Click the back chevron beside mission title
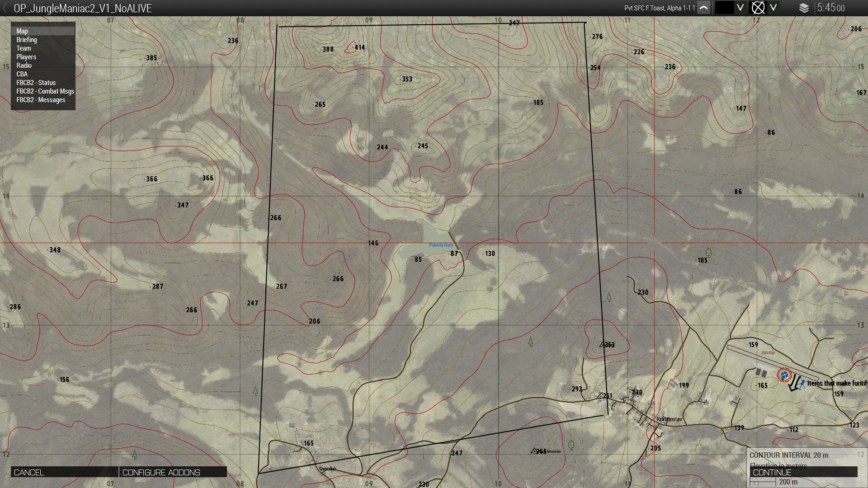Screen dimensions: 868x488 coord(5,8)
